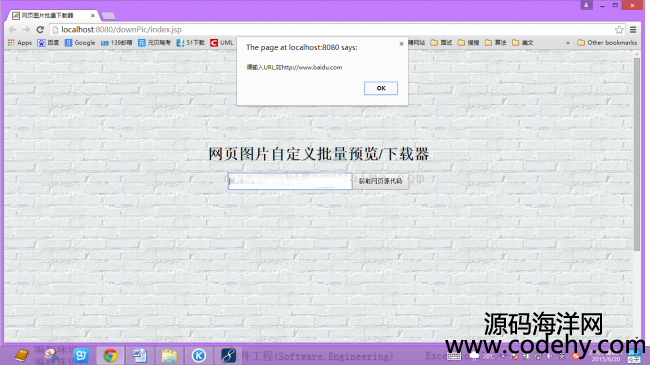This screenshot has height=365, width=650.
Task: Click the address bar showing localhost:8080
Action: tap(332, 29)
